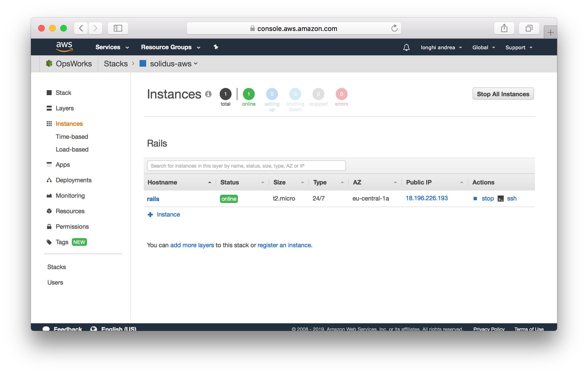The width and height of the screenshot is (588, 375).
Task: Open Layers in the sidebar
Action: pyautogui.click(x=65, y=108)
